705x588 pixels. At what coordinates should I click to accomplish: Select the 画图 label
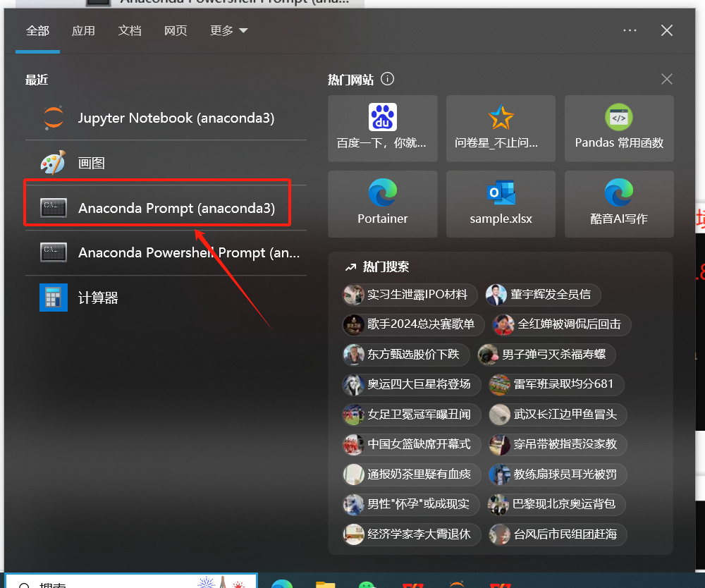91,163
